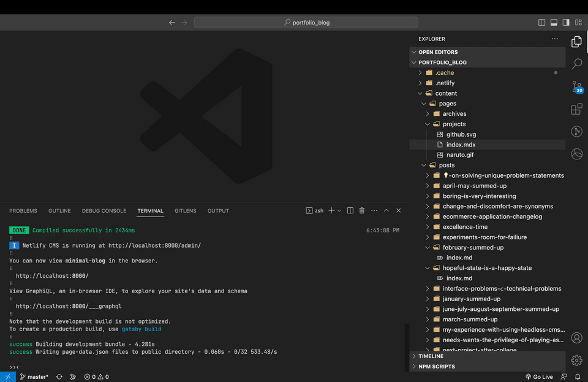Toggle the secondary sidebar layout icon
The image size is (588, 382).
click(566, 23)
